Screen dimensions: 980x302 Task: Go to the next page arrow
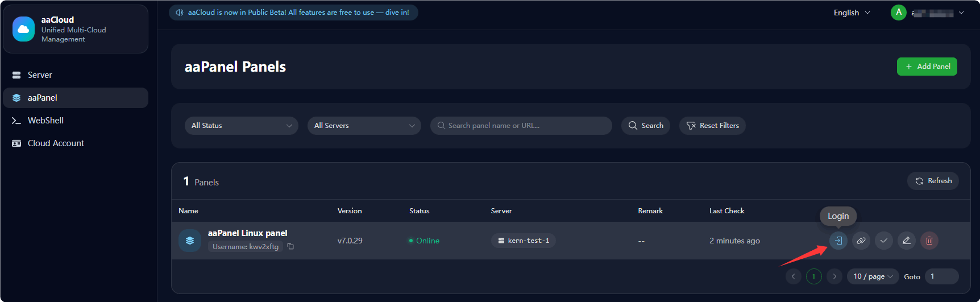(834, 276)
